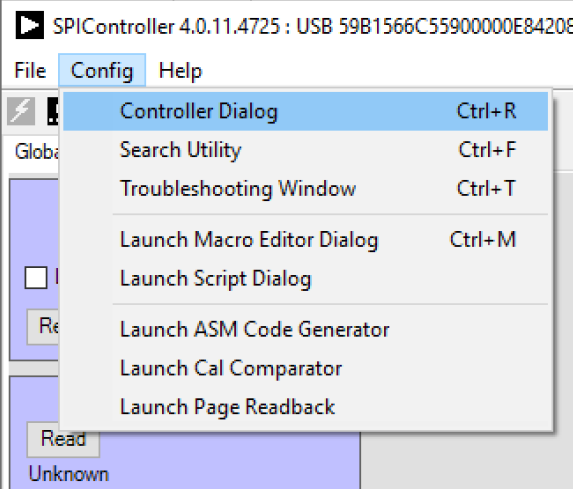
Task: Click the SPIController app logo icon
Action: [30, 25]
